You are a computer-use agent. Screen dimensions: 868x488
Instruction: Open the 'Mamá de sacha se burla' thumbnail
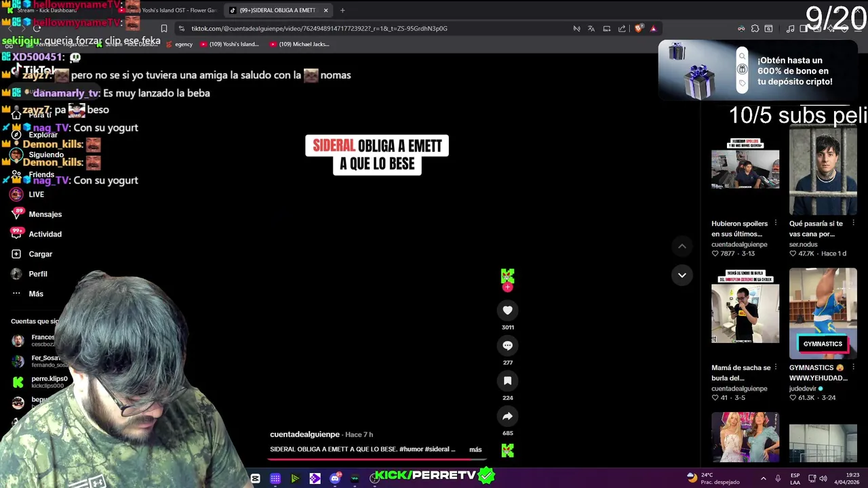click(x=745, y=313)
